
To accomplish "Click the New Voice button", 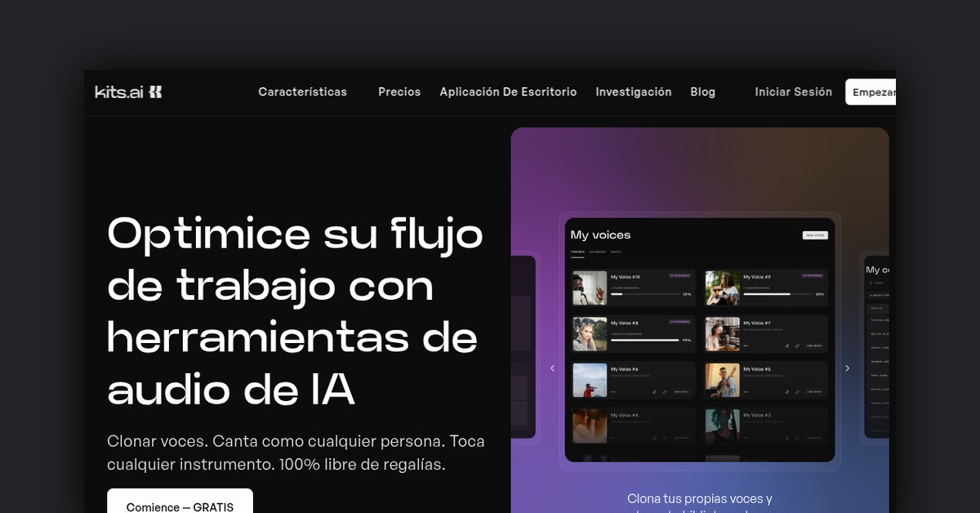I will tap(814, 235).
